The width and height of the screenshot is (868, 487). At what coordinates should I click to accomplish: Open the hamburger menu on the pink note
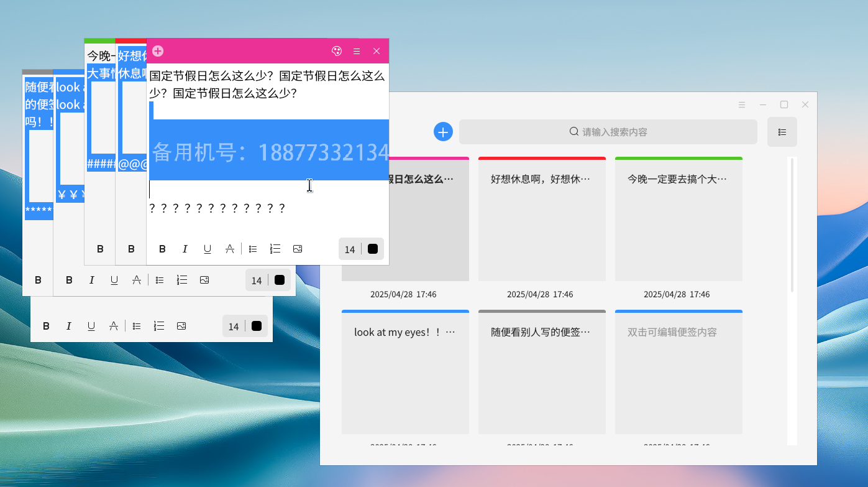(356, 51)
